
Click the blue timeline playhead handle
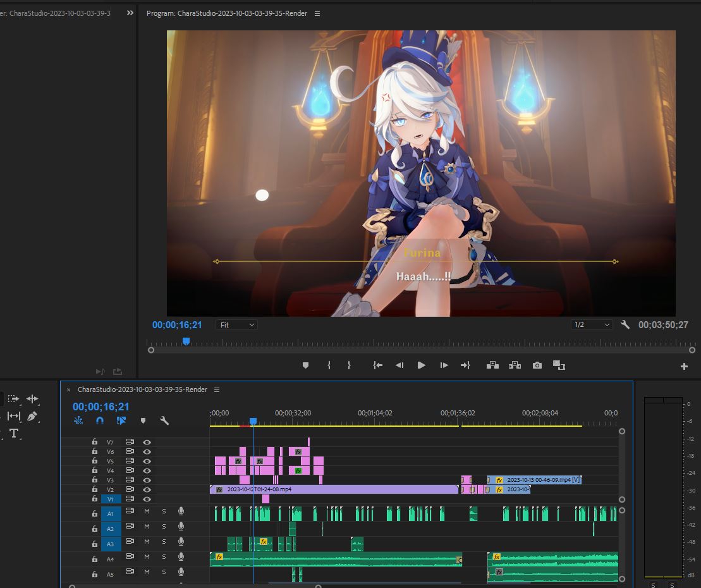point(253,421)
